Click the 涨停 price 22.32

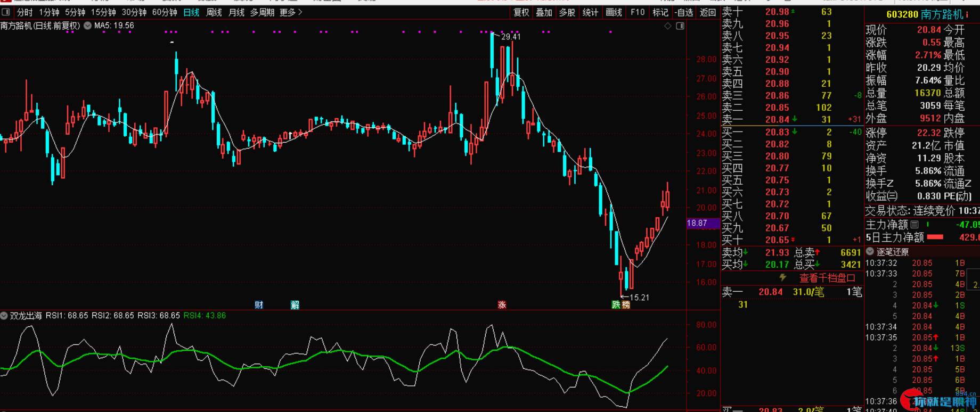929,133
